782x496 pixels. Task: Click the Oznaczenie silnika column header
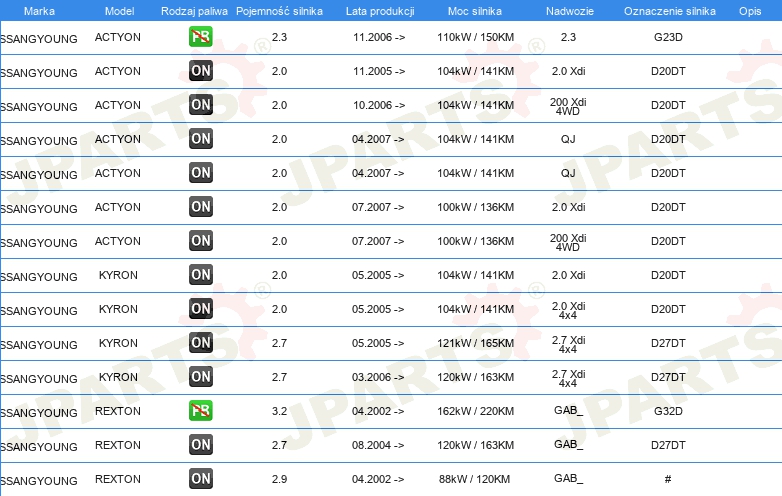(670, 11)
